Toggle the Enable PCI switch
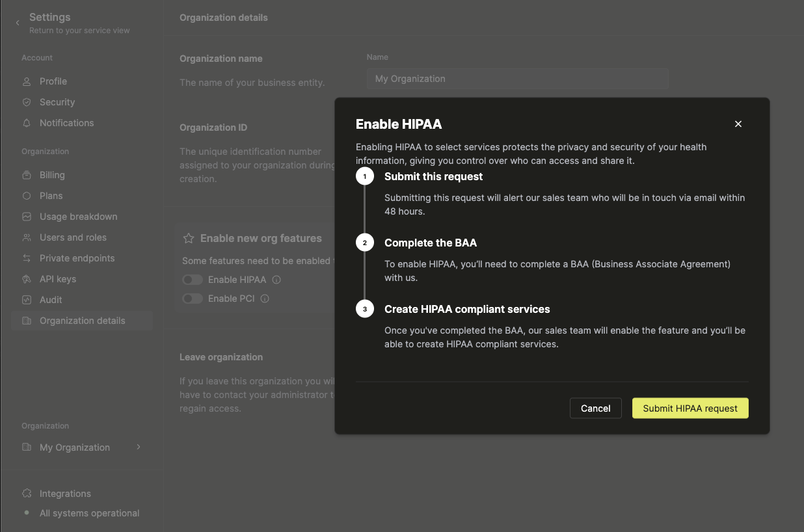 (x=193, y=298)
